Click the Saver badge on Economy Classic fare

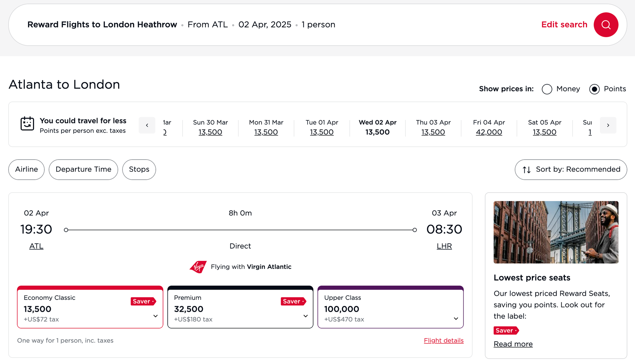click(143, 301)
